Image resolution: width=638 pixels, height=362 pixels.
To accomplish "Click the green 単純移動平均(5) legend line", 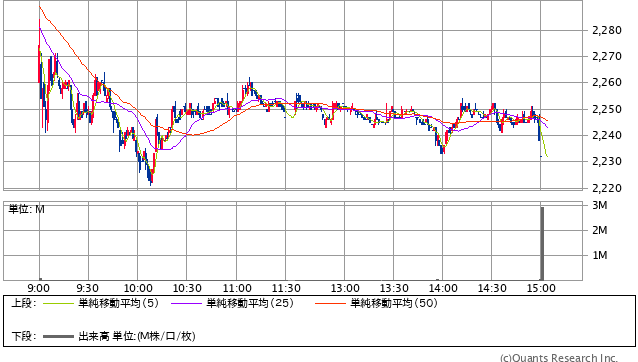I will pos(58,303).
